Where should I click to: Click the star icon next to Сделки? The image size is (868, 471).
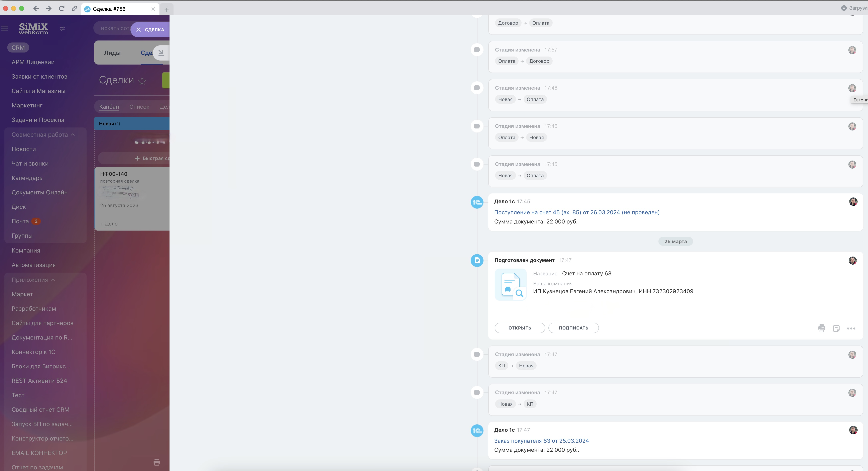click(142, 81)
